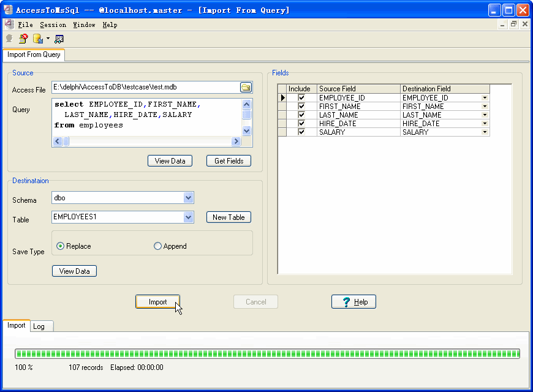Open destination field dropdown for EMPLOYEE_ID
This screenshot has height=392, width=533.
coord(485,98)
